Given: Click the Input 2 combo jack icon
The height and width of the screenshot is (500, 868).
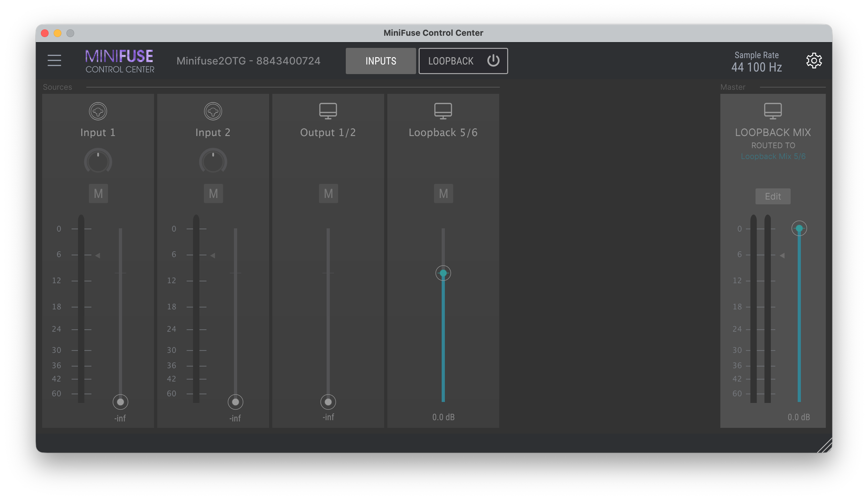Looking at the screenshot, I should (213, 111).
